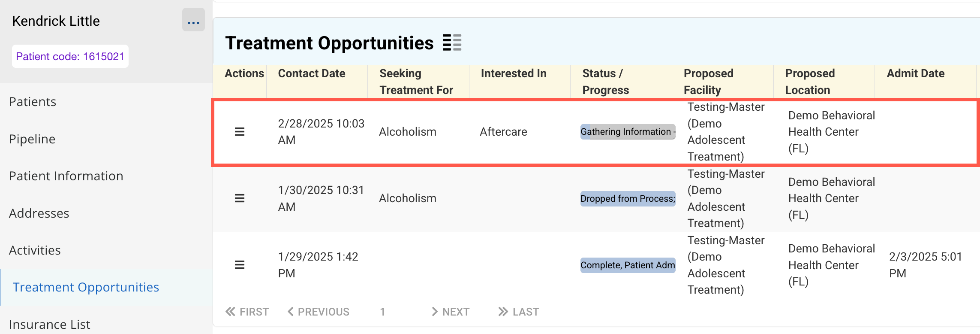This screenshot has width=980, height=334.
Task: Open Patient Information in the sidebar
Action: pos(66,176)
